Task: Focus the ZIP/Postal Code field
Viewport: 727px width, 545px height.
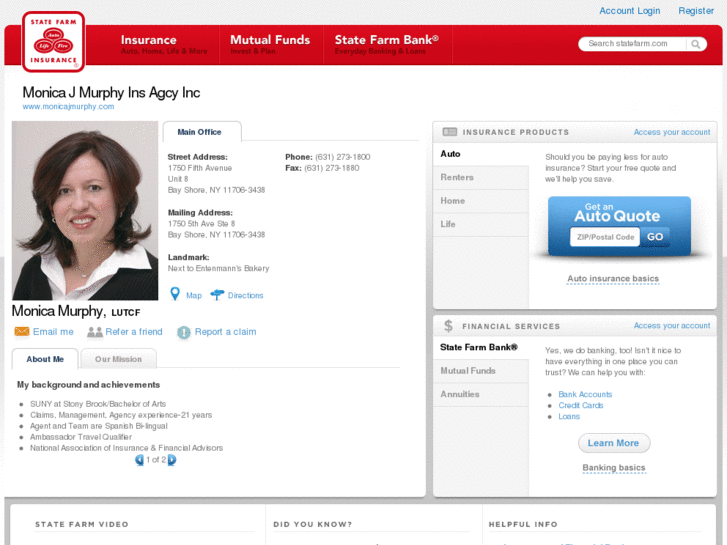Action: point(605,237)
